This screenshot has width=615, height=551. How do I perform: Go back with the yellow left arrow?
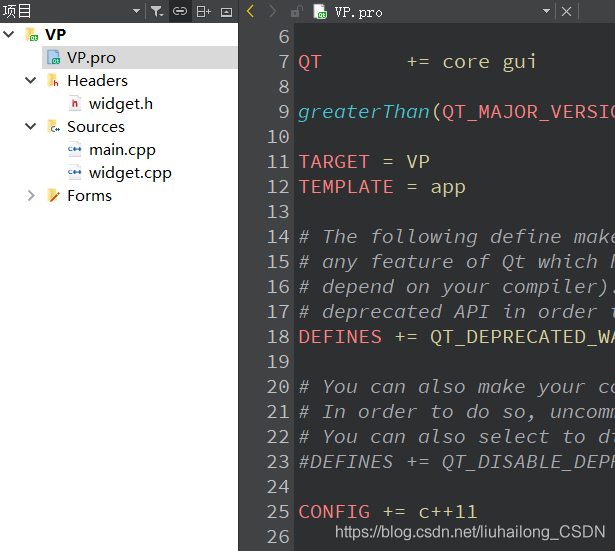(251, 11)
